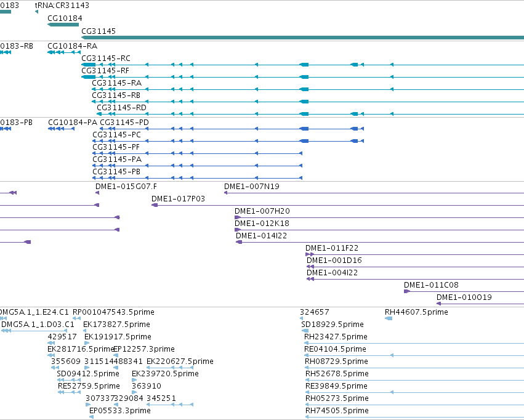The height and width of the screenshot is (420, 524).
Task: Select the teal CG31145 gene span bar
Action: (303, 38)
